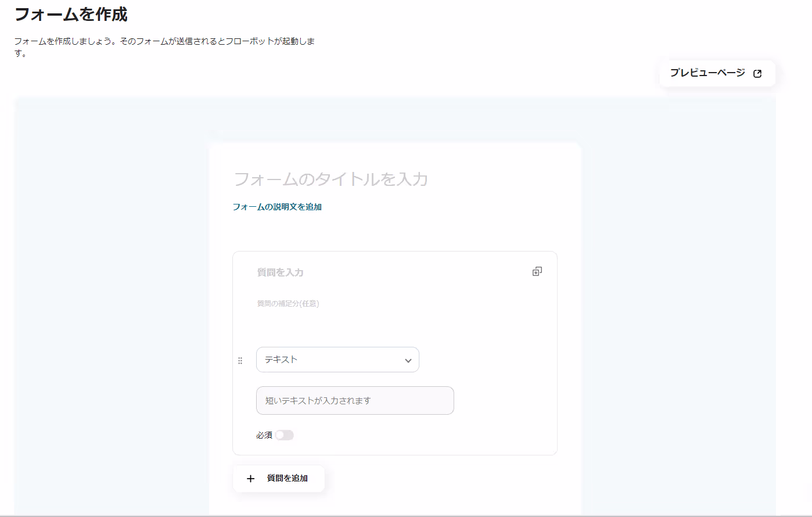Click the drag handle beside テキスト dropdown
The height and width of the screenshot is (517, 812).
pos(240,361)
